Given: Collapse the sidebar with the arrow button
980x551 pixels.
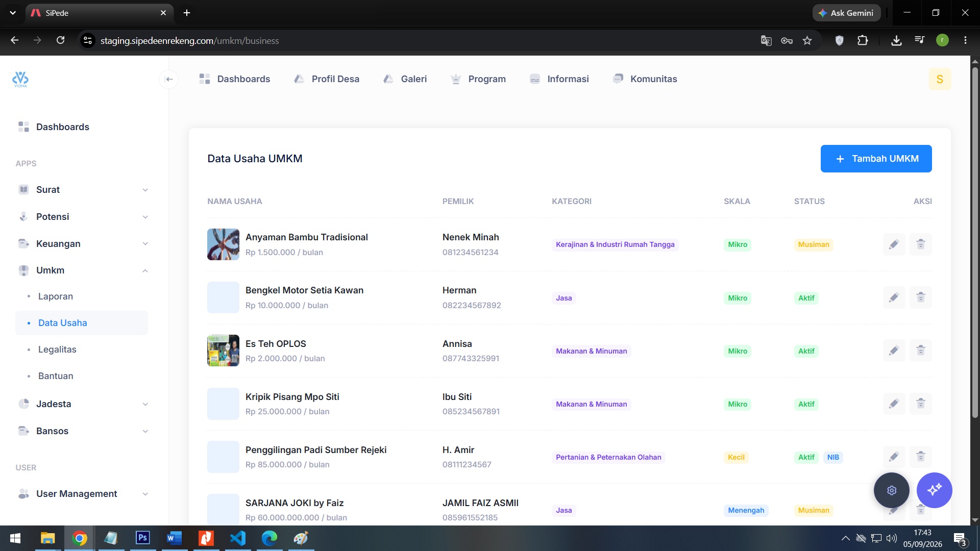Looking at the screenshot, I should (x=169, y=79).
